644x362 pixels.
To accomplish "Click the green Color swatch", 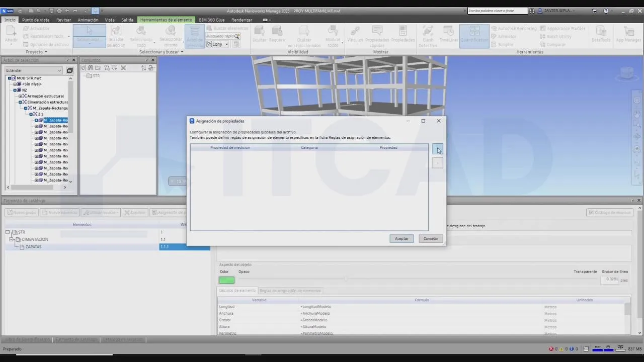I will [x=226, y=280].
